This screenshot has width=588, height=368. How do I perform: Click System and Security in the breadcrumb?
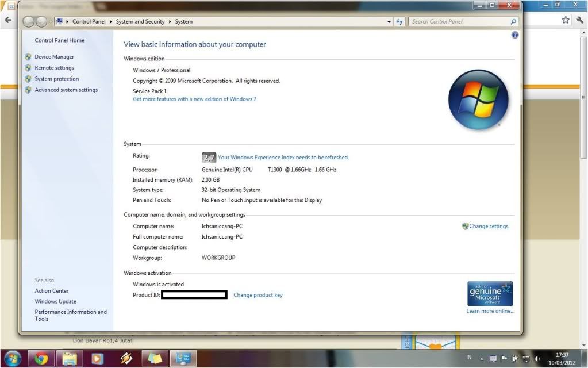coord(140,22)
